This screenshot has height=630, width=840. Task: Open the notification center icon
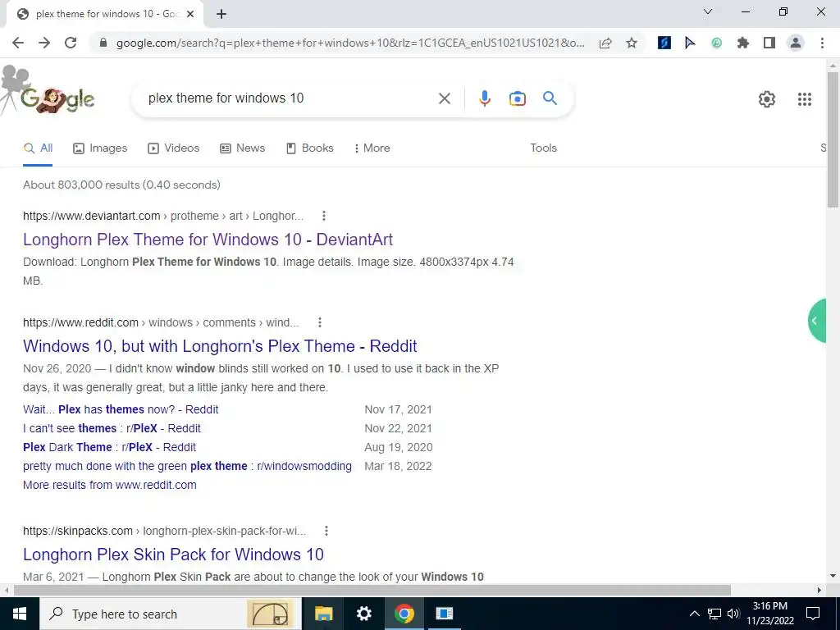(x=813, y=614)
